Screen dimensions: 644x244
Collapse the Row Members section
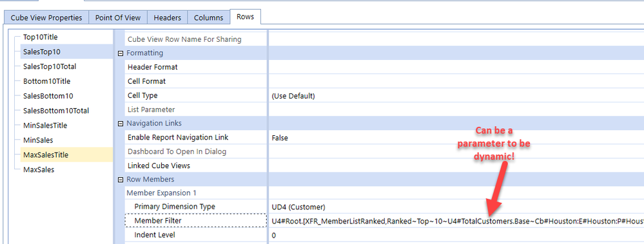121,180
